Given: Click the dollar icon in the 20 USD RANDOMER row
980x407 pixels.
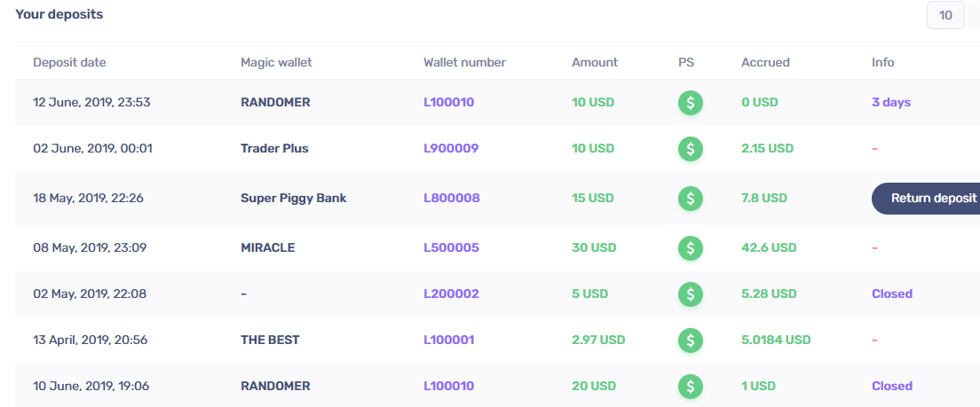Looking at the screenshot, I should point(691,386).
